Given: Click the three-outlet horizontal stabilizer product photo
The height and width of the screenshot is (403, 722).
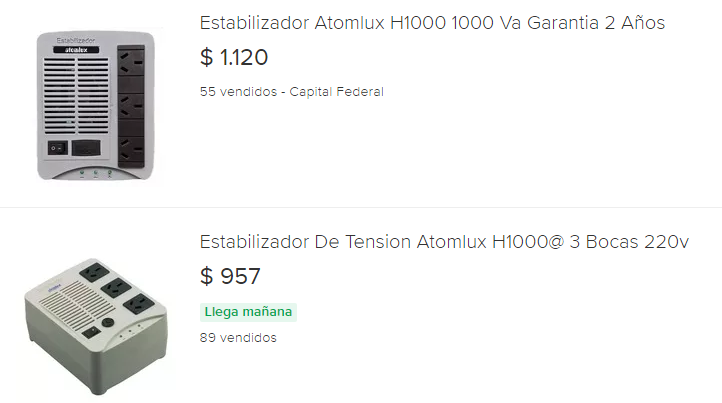Looking at the screenshot, I should (96, 326).
